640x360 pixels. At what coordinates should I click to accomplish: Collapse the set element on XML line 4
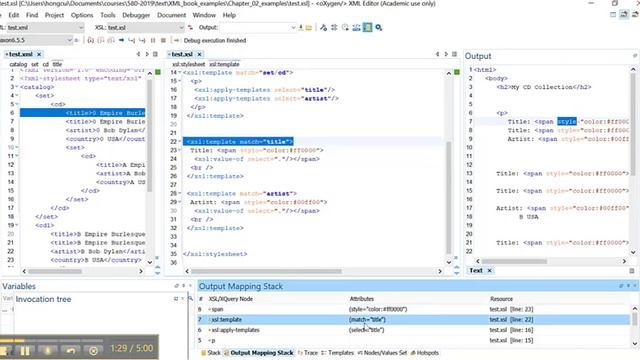point(17,96)
